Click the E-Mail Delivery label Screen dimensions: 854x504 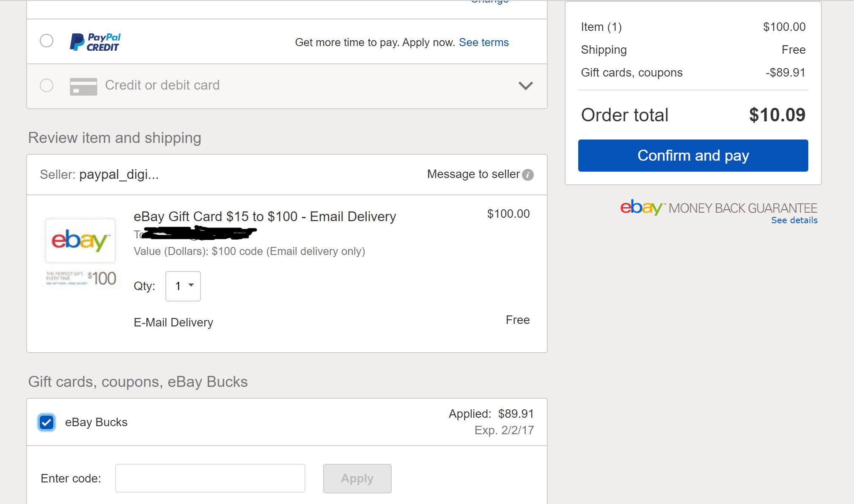click(x=173, y=323)
